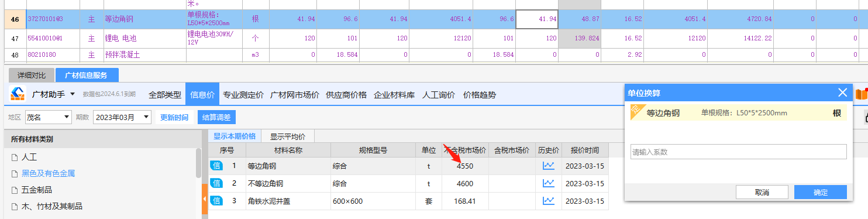Select 木、竹材及其制品 category
Viewport: 868px width, 219px height.
click(x=52, y=206)
